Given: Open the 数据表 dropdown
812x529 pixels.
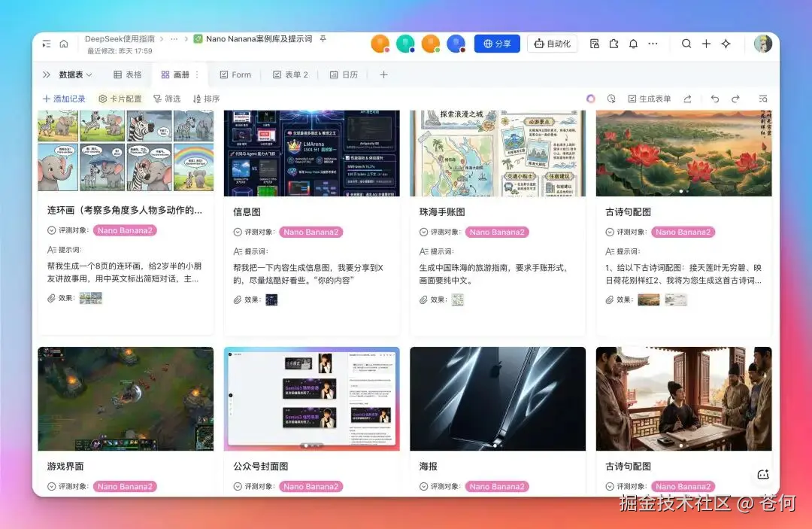Looking at the screenshot, I should pos(71,74).
